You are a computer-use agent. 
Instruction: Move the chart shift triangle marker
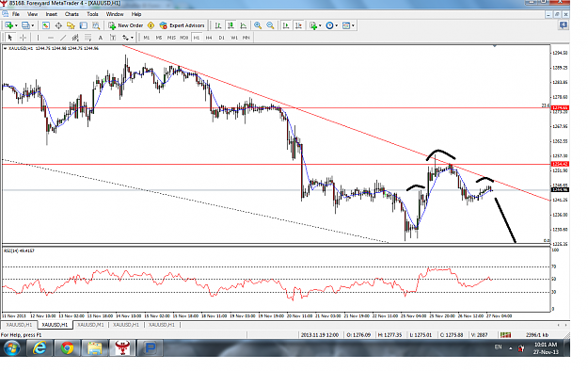tap(495, 45)
